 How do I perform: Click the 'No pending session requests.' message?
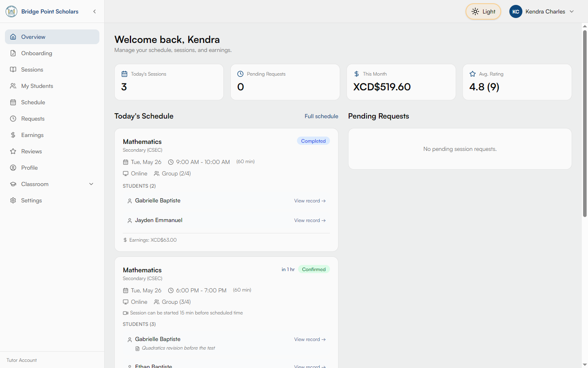pyautogui.click(x=460, y=149)
